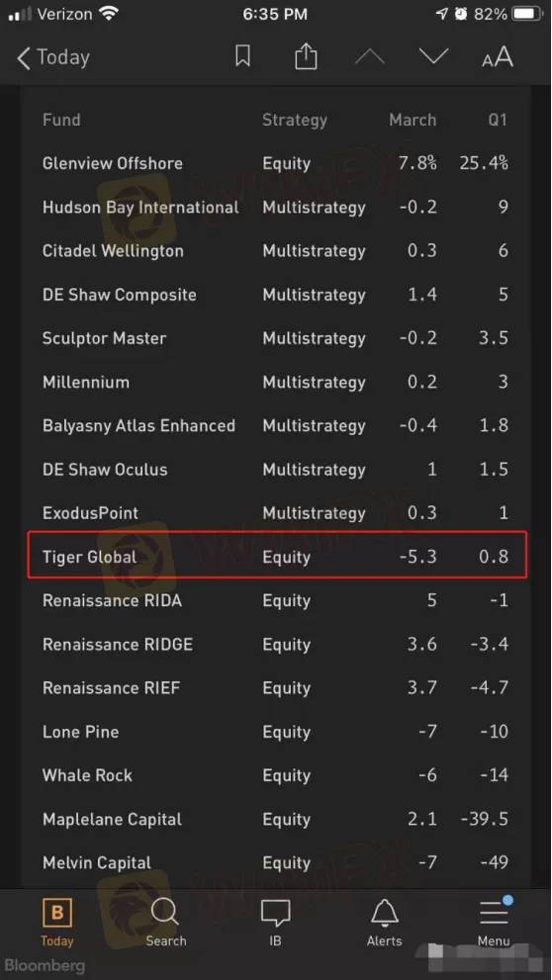Tap the Tiger Global row
This screenshot has width=552, height=980.
(277, 556)
